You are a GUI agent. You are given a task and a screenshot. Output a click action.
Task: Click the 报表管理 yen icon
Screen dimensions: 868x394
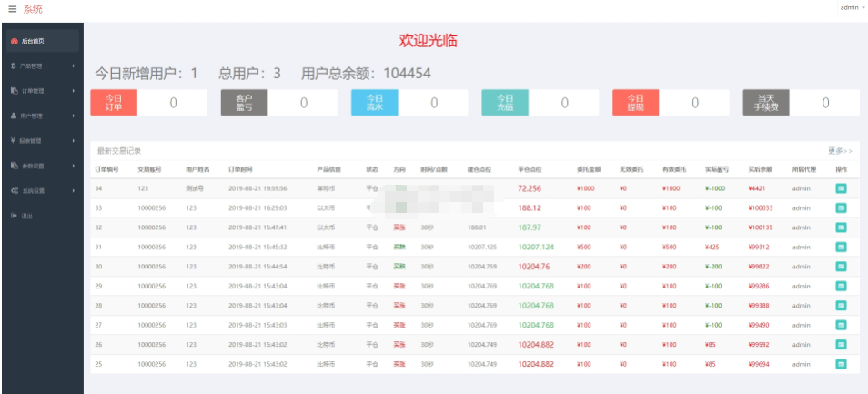[13, 141]
